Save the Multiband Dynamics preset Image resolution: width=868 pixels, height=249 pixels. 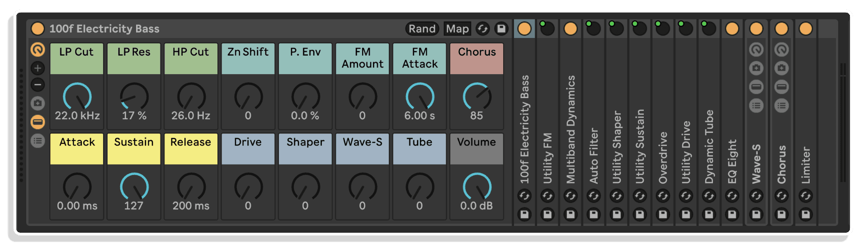click(571, 214)
